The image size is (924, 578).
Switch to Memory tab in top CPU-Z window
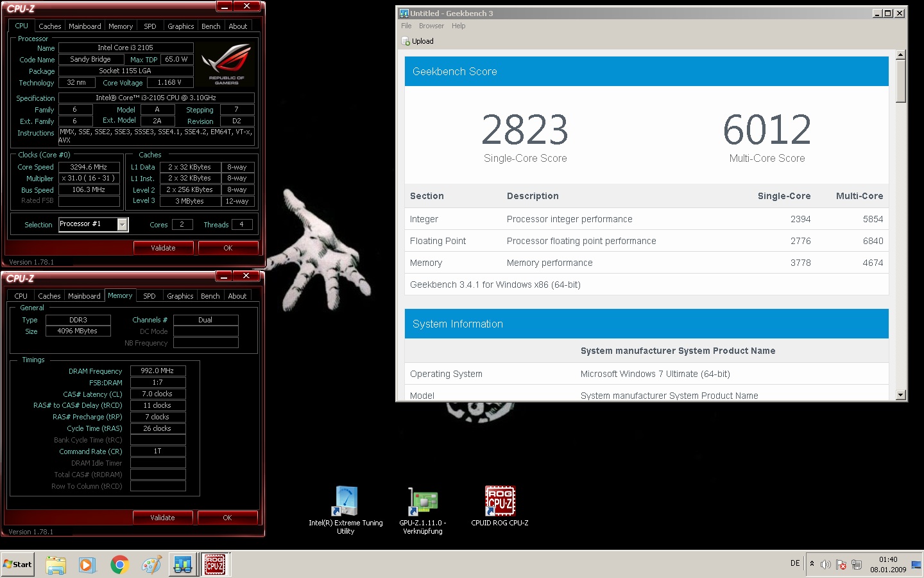tap(121, 26)
